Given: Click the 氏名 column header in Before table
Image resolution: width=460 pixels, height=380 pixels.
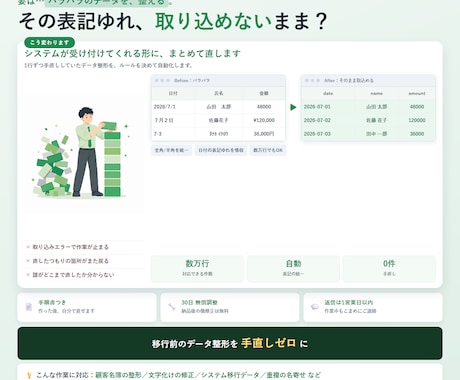Looking at the screenshot, I should (x=219, y=93).
